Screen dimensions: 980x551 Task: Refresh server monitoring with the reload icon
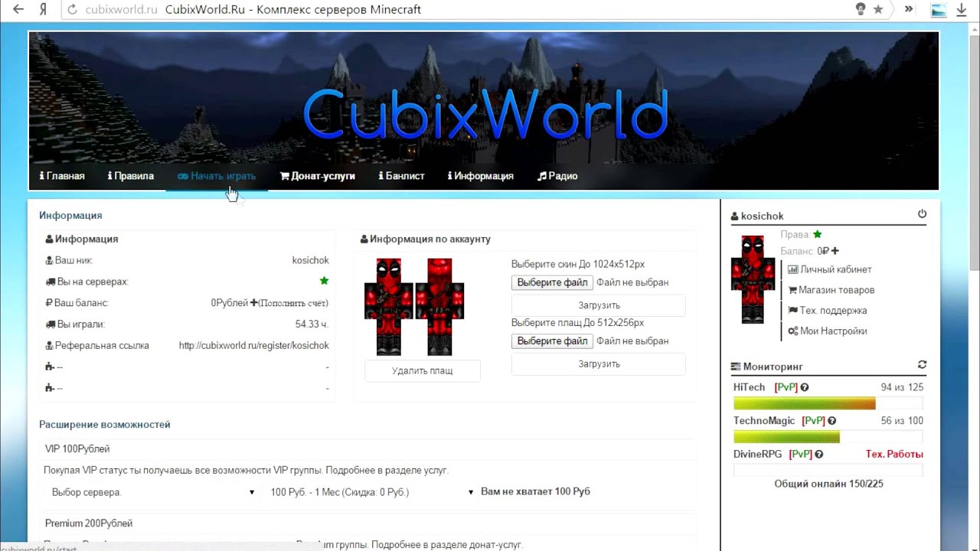click(922, 365)
